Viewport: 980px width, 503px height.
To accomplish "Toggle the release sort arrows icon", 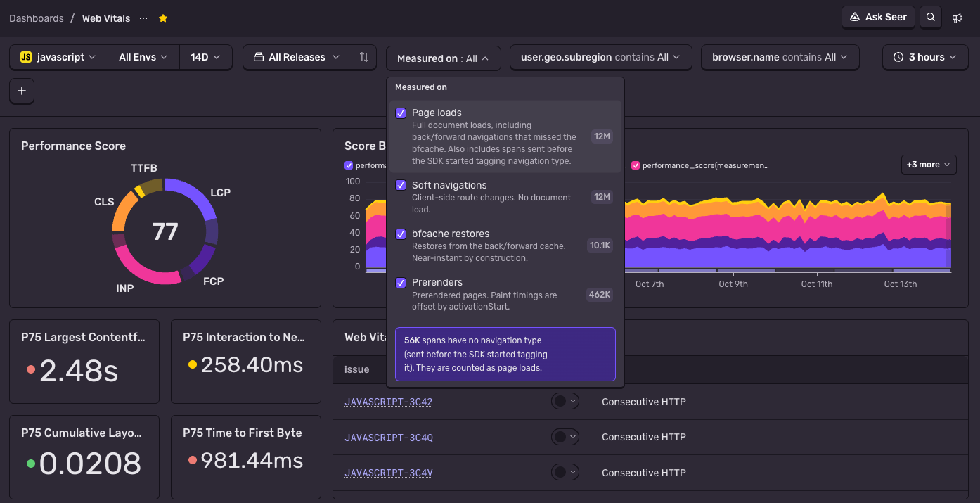I will coord(364,57).
